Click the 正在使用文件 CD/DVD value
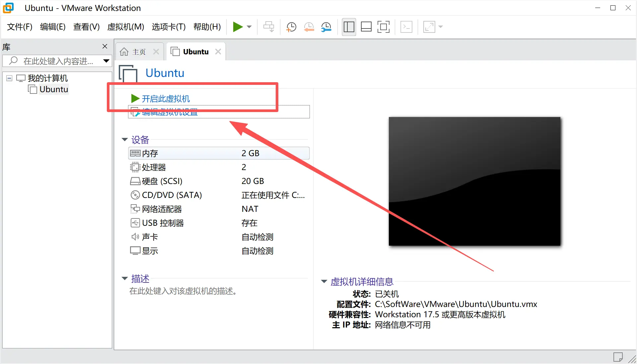The height and width of the screenshot is (364, 637). [x=273, y=195]
